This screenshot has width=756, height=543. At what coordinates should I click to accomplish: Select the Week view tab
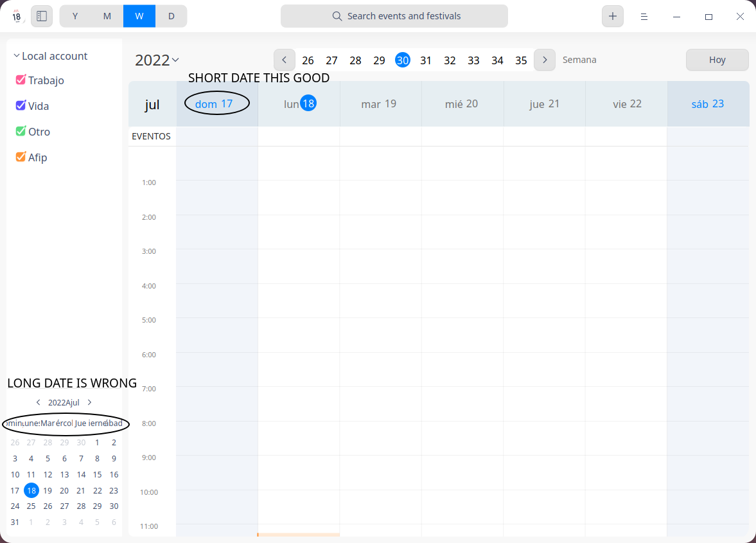click(x=139, y=16)
